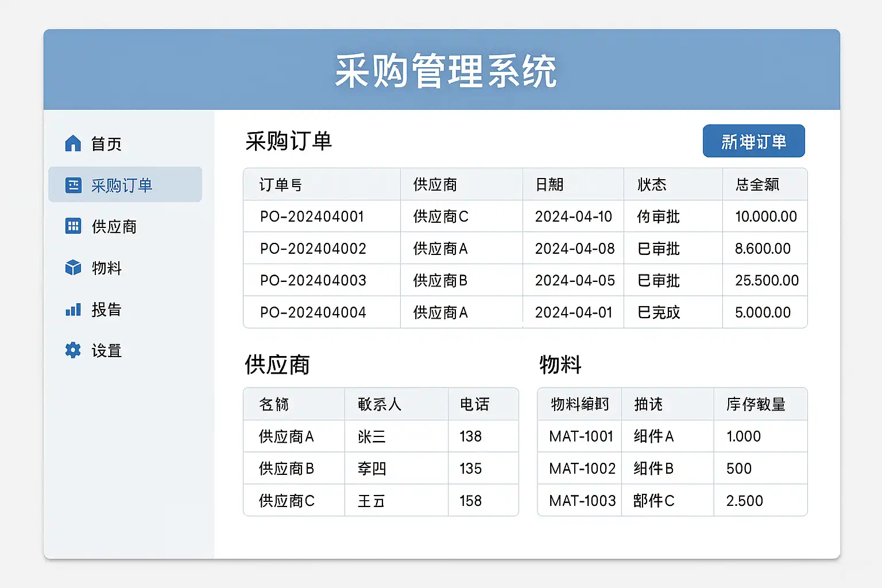Click the 采购订单 list icon

[73, 185]
